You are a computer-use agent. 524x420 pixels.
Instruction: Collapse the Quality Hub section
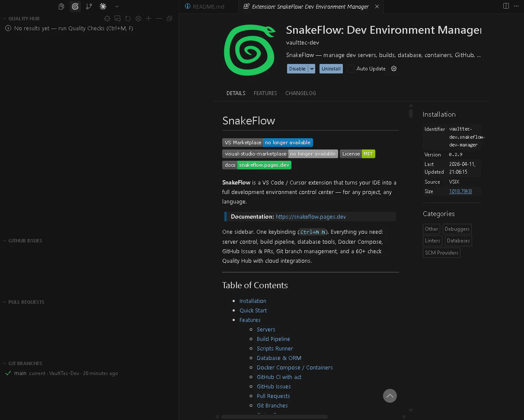tap(5, 19)
